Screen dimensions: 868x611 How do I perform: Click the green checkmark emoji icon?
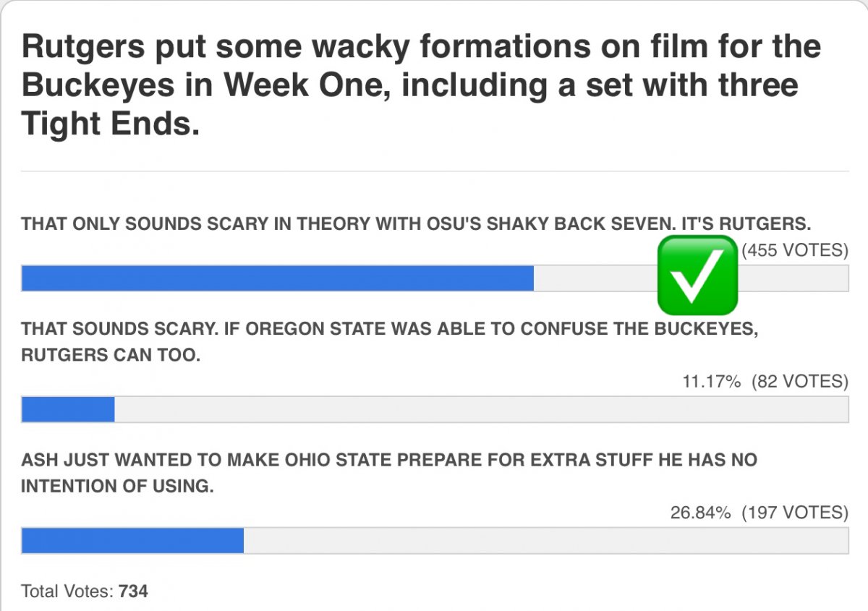697,275
